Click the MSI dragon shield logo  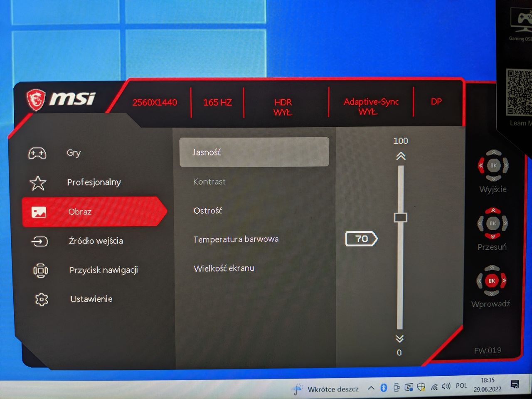(35, 100)
